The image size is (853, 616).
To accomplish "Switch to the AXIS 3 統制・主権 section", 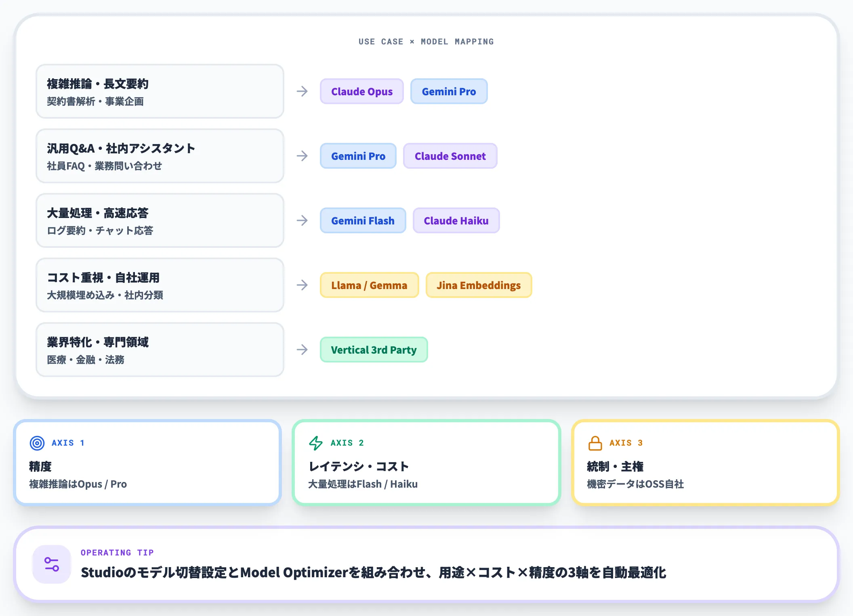I will (x=705, y=463).
